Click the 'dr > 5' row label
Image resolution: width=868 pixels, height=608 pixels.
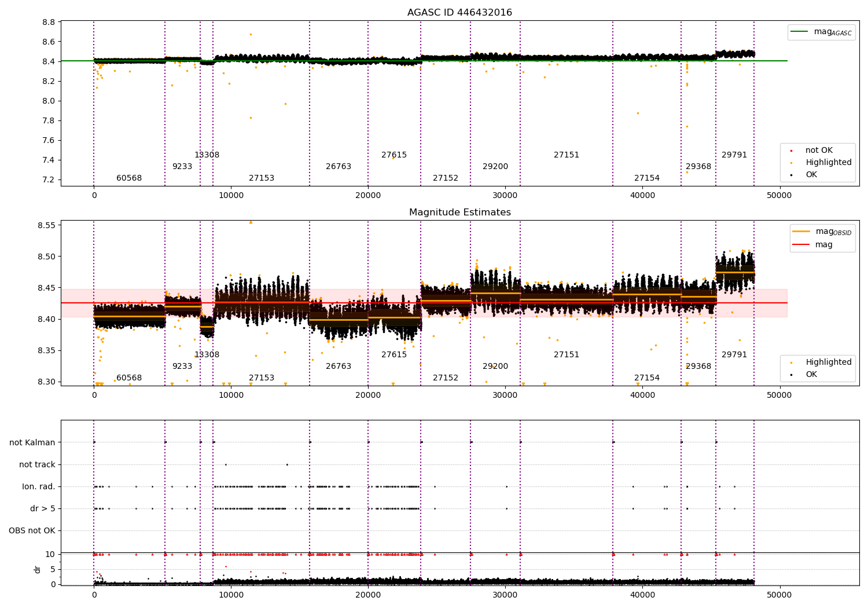click(43, 508)
